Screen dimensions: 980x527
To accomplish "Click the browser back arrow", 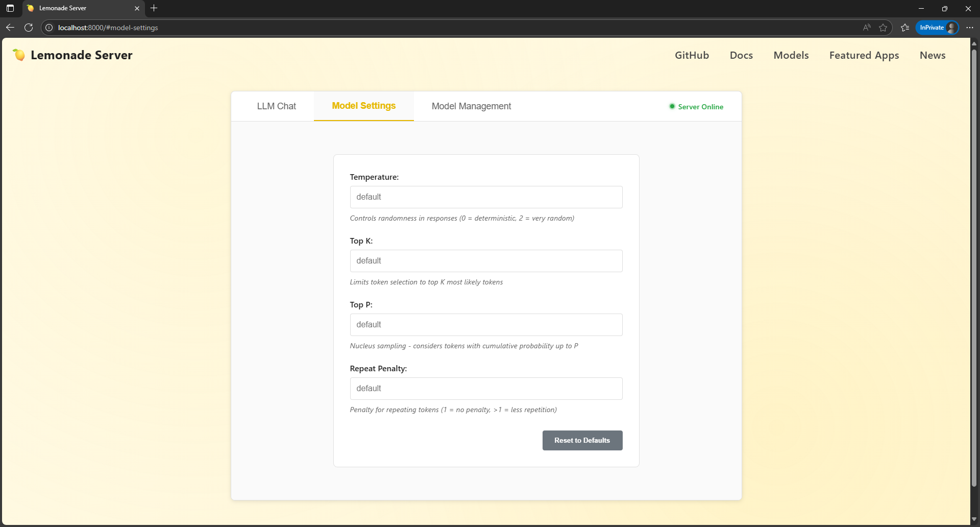I will [10, 28].
